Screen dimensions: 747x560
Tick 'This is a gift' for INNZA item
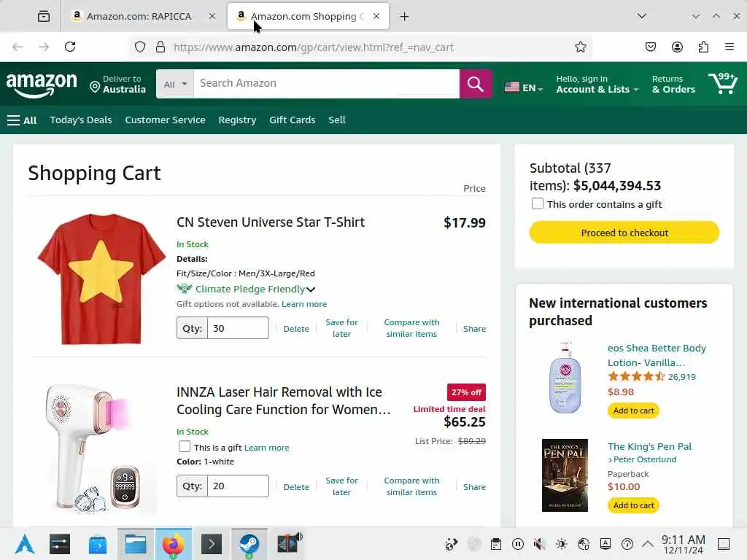185,447
